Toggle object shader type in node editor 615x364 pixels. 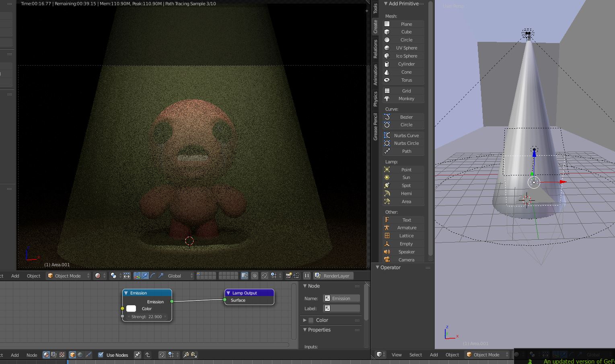pyautogui.click(x=72, y=355)
